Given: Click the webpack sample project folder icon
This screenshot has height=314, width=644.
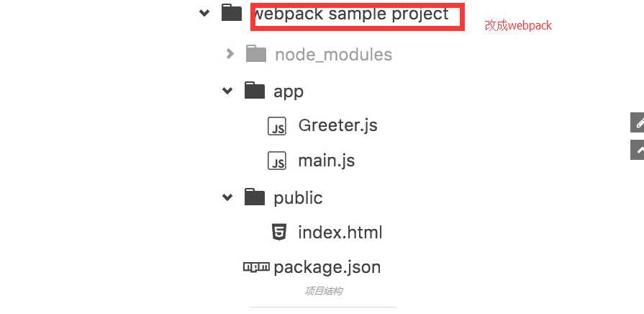Looking at the screenshot, I should click(232, 13).
